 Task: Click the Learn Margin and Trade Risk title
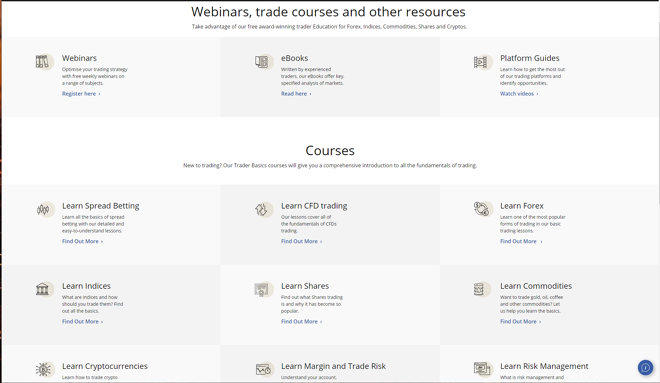[333, 366]
